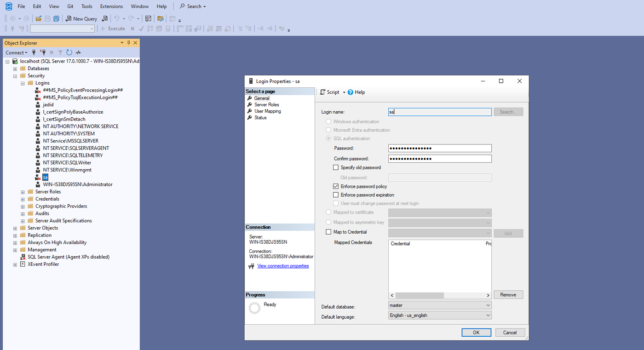Enable Enforce password expiration checkbox
Screen dimensions: 644x350
point(336,195)
